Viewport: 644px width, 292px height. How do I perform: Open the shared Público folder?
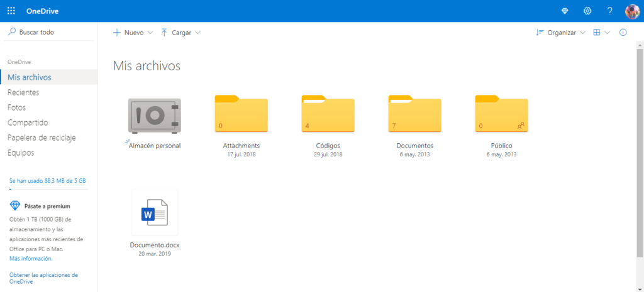[501, 116]
